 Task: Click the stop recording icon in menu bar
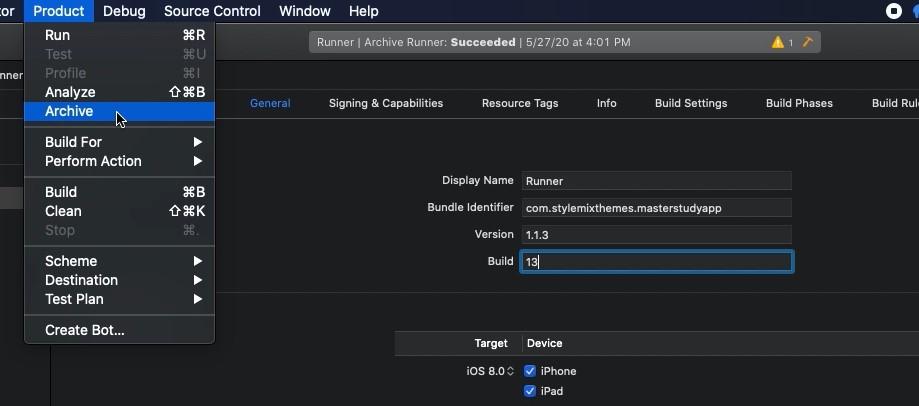pos(894,11)
